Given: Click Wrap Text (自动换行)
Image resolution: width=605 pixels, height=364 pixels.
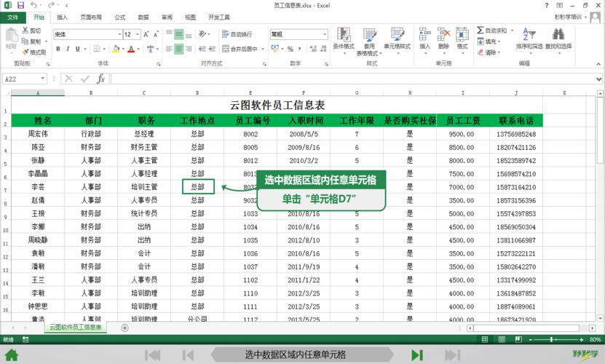Looking at the screenshot, I should [237, 34].
